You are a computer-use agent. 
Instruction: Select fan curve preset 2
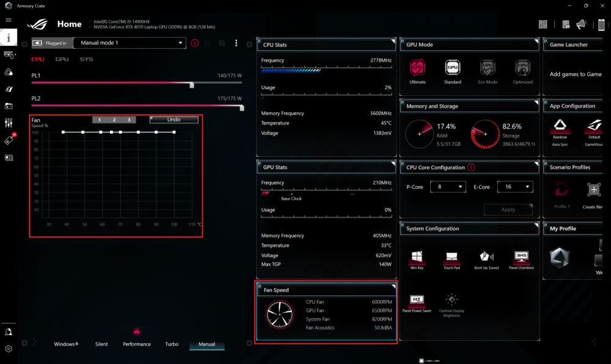(114, 120)
